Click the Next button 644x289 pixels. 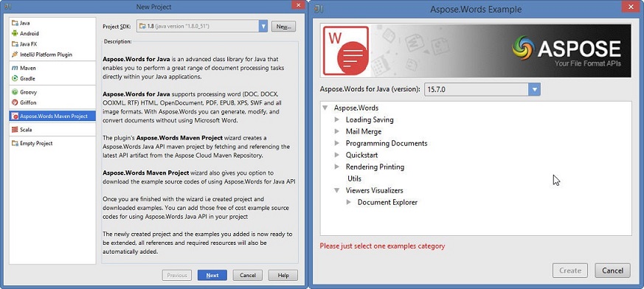[x=212, y=276]
